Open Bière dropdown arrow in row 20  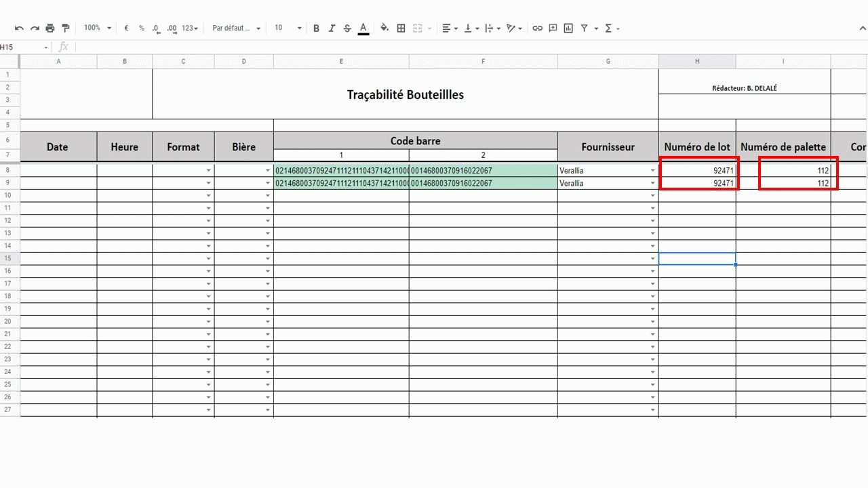[268, 322]
